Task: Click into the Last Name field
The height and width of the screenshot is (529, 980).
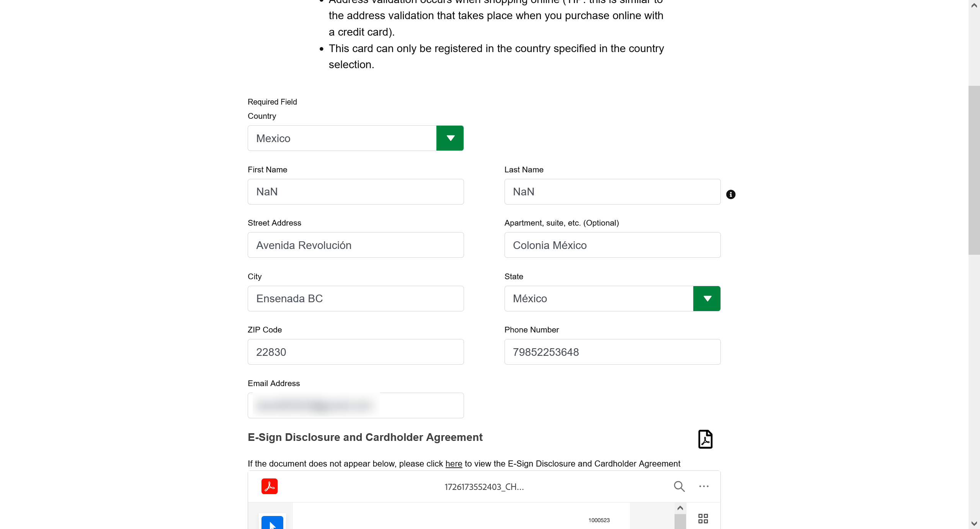Action: (x=612, y=192)
